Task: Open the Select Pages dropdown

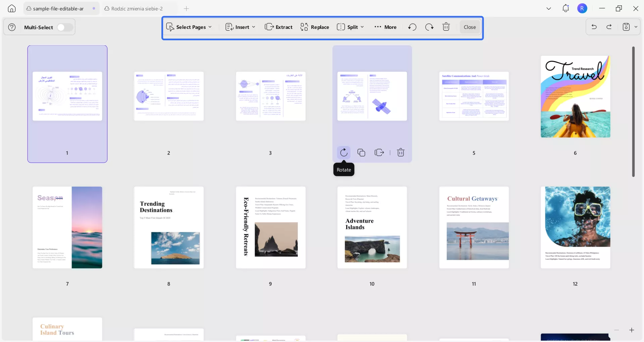Action: pyautogui.click(x=189, y=27)
